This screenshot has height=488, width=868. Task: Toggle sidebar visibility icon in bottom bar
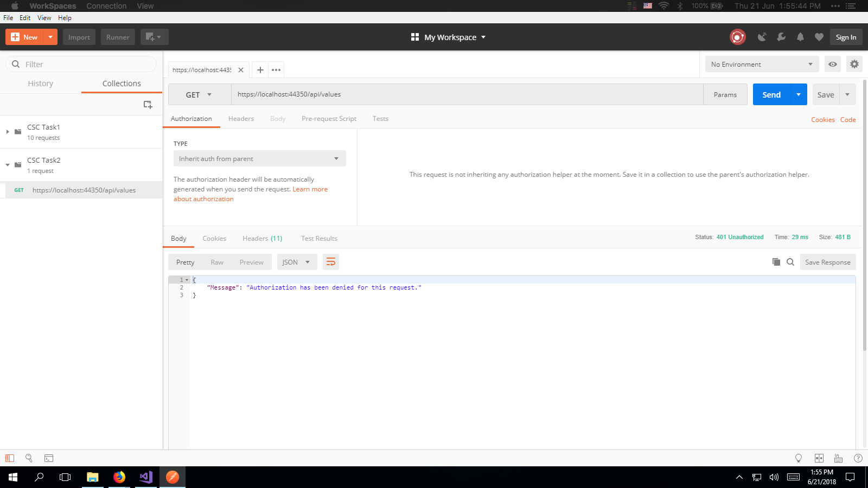pyautogui.click(x=10, y=458)
